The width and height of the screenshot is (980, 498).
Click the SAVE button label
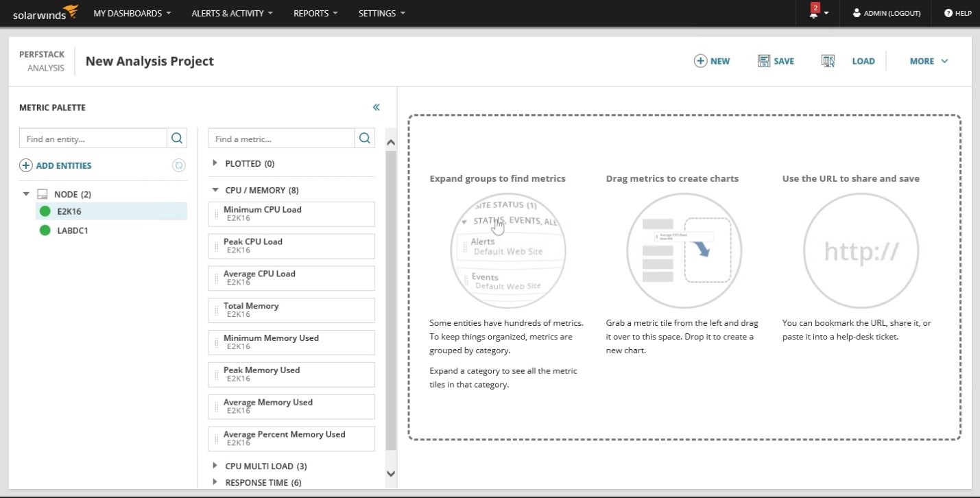pyautogui.click(x=784, y=61)
